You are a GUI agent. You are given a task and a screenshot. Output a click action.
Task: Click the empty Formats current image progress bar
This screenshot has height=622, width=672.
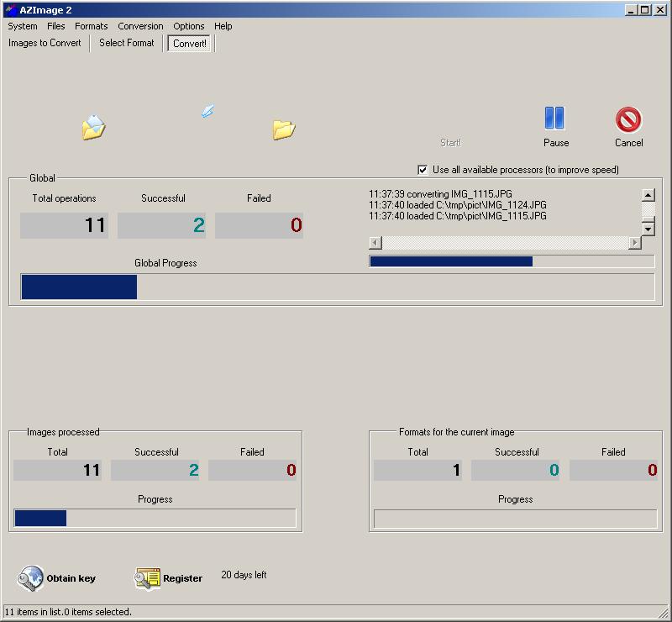point(515,519)
